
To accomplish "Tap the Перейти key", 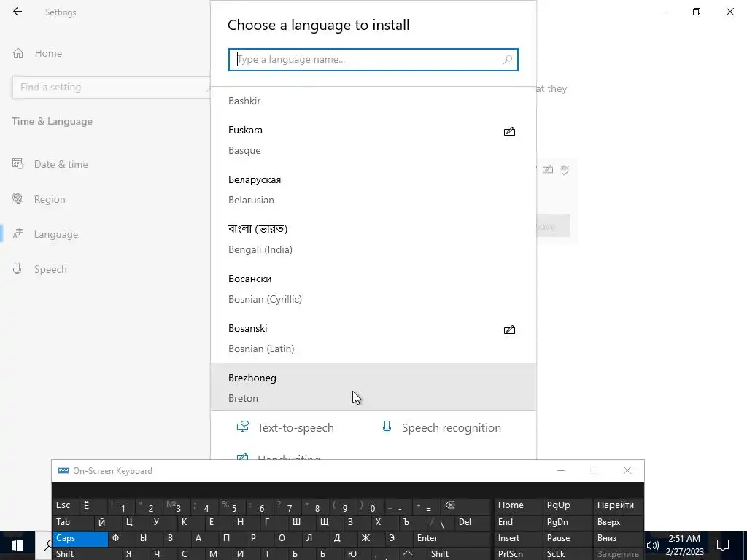I will point(619,505).
